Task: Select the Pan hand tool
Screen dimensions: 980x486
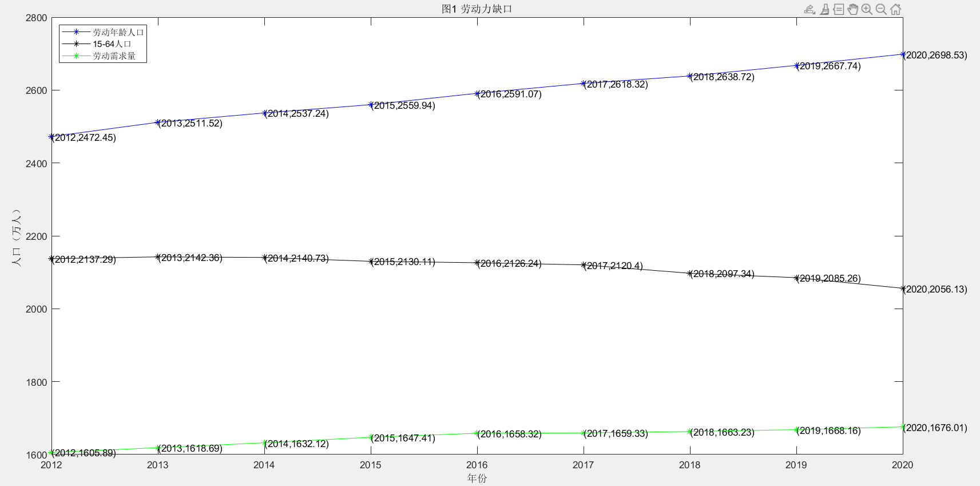Action: point(853,9)
